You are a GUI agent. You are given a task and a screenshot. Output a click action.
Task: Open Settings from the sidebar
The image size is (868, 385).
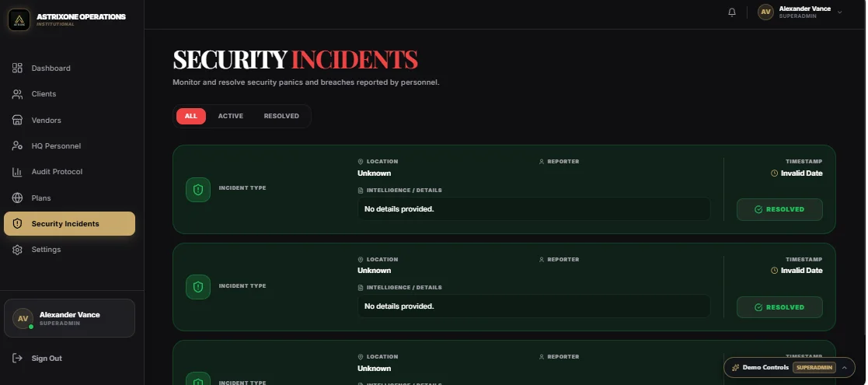point(69,250)
